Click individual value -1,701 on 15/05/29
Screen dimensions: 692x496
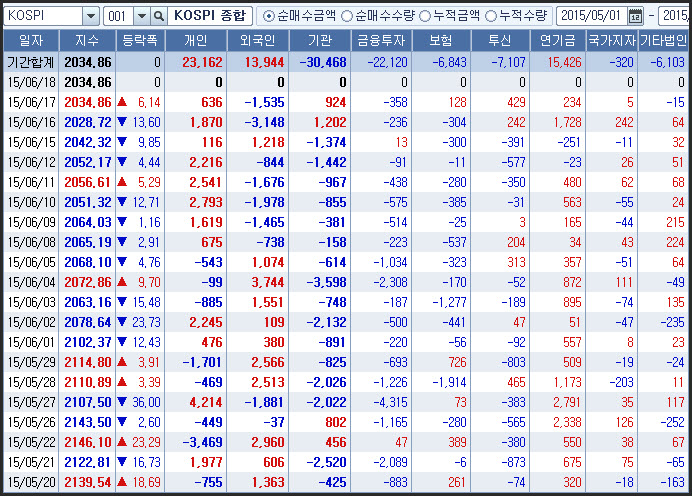202,362
